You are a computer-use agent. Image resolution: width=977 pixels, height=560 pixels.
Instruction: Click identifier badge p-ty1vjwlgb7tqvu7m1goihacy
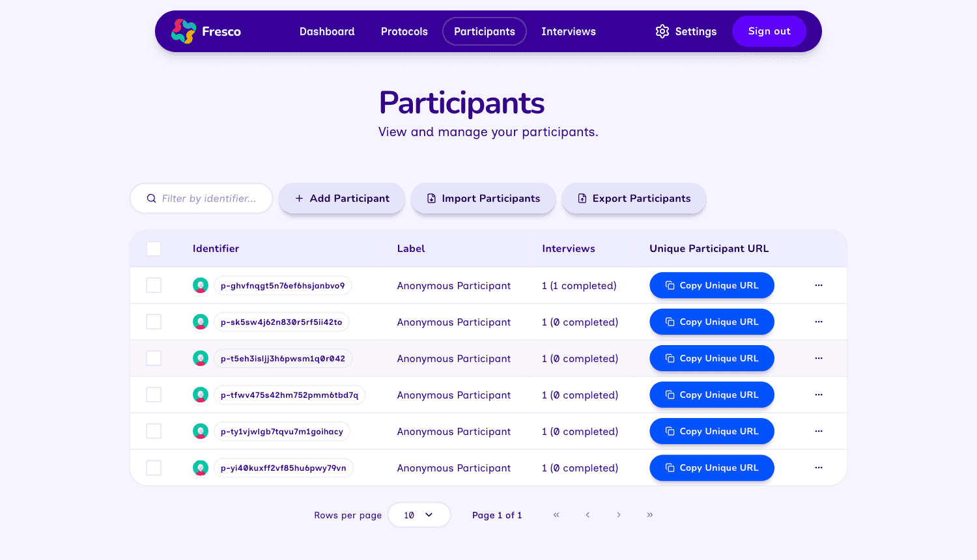pyautogui.click(x=282, y=431)
